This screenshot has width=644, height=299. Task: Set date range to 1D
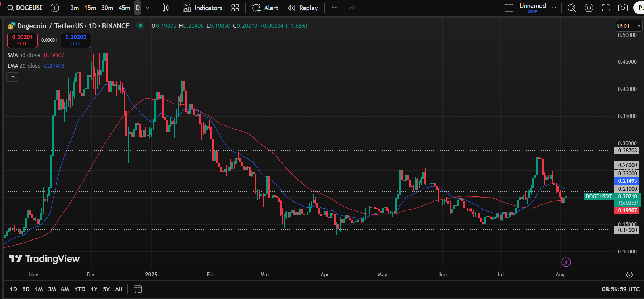pos(14,289)
